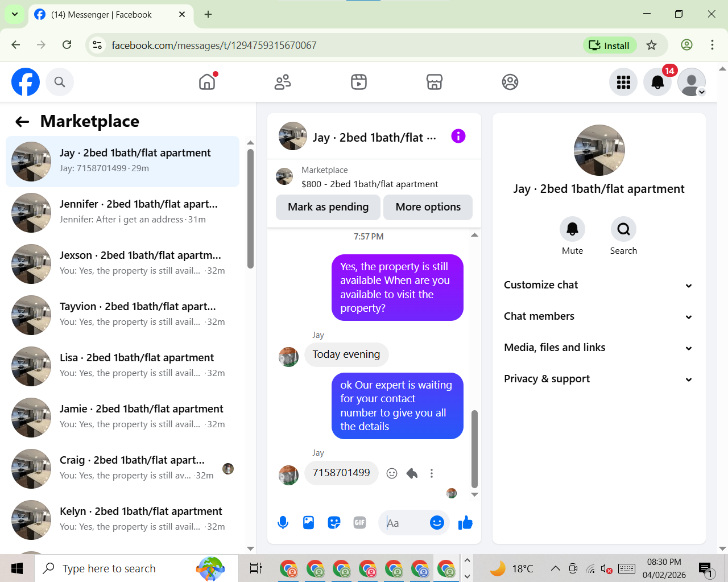The height and width of the screenshot is (582, 728).
Task: Open the Groups icon in top navigation
Action: (x=510, y=82)
